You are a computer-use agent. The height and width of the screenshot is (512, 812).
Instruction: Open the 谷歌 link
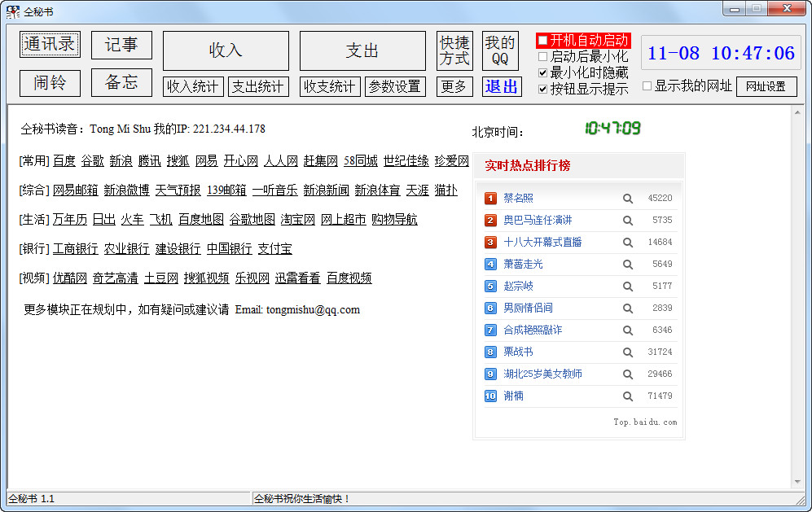pos(93,161)
